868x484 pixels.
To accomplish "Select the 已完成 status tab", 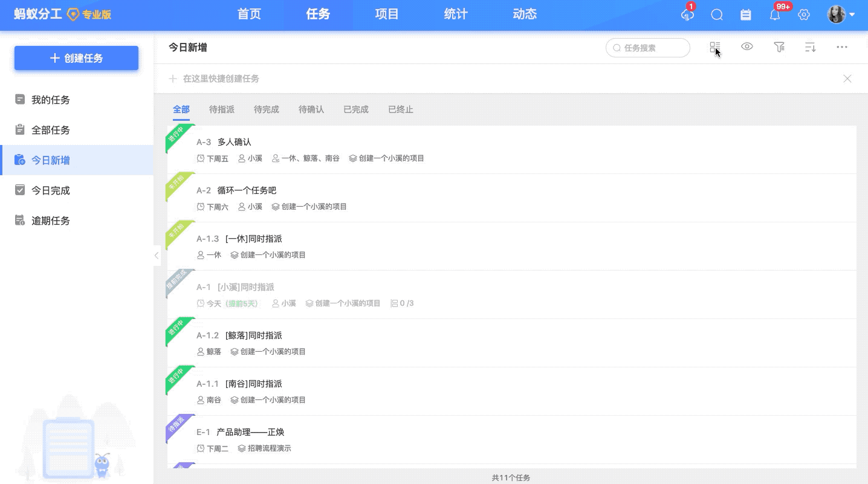I will click(356, 109).
